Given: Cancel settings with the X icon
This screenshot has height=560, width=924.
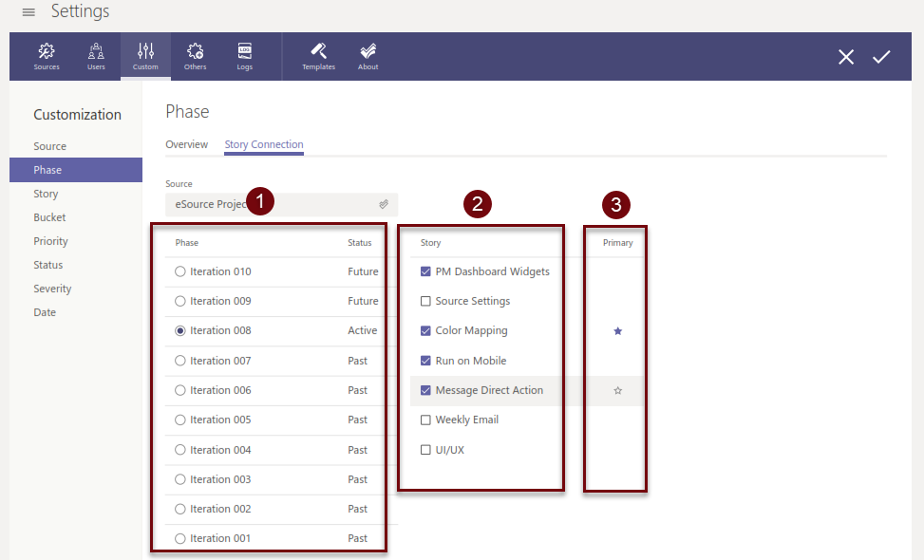Looking at the screenshot, I should coord(845,57).
